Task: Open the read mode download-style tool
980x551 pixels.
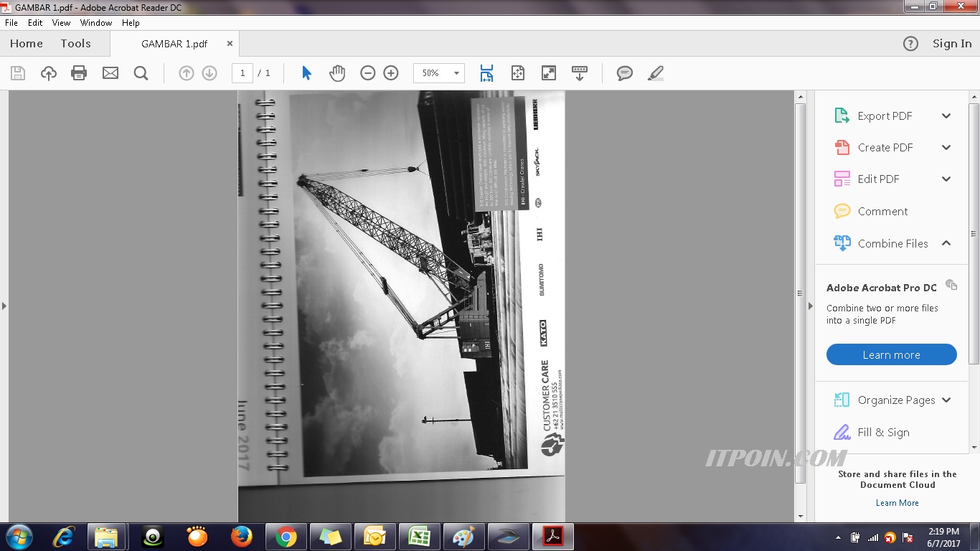Action: [x=580, y=73]
